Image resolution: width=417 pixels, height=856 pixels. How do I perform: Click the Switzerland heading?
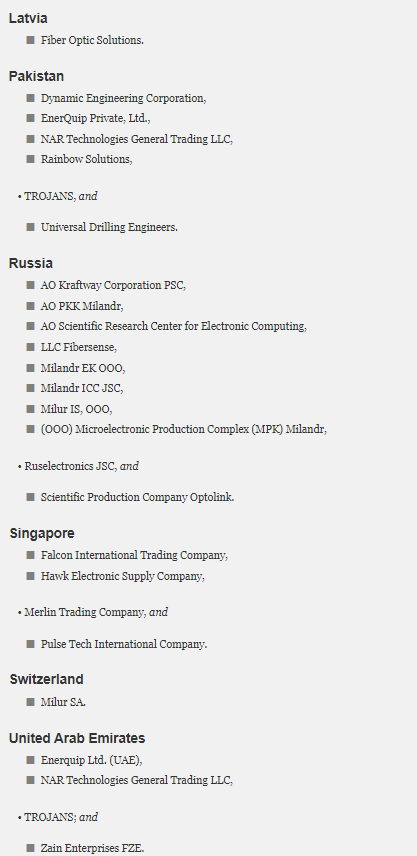click(46, 679)
